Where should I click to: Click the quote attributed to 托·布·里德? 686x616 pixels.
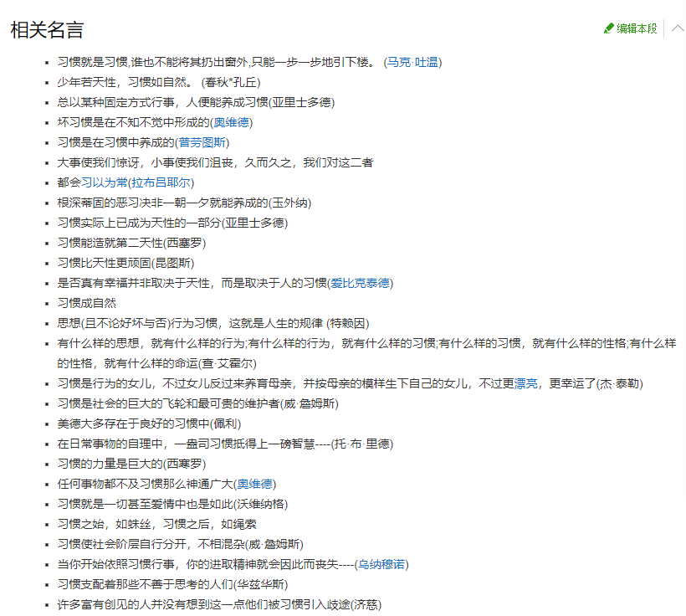click(x=225, y=444)
